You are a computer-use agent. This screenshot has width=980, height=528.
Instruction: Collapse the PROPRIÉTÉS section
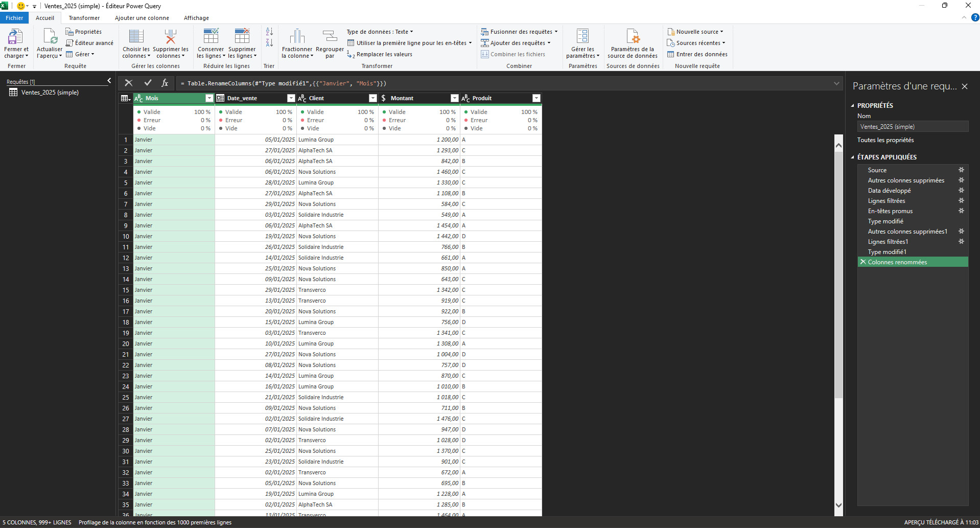tap(852, 106)
